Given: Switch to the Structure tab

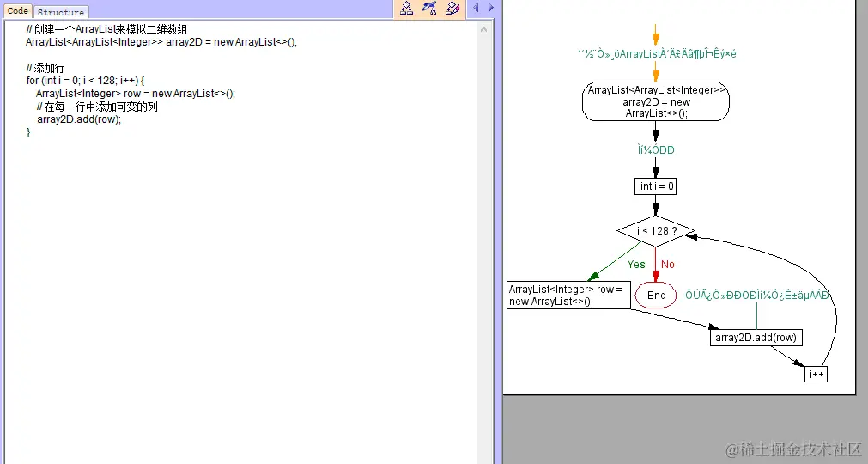Looking at the screenshot, I should pos(61,12).
